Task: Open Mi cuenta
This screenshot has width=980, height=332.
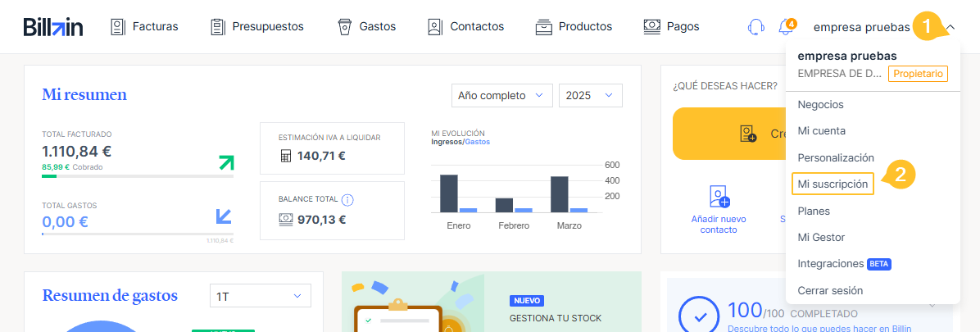Action: pyautogui.click(x=821, y=131)
